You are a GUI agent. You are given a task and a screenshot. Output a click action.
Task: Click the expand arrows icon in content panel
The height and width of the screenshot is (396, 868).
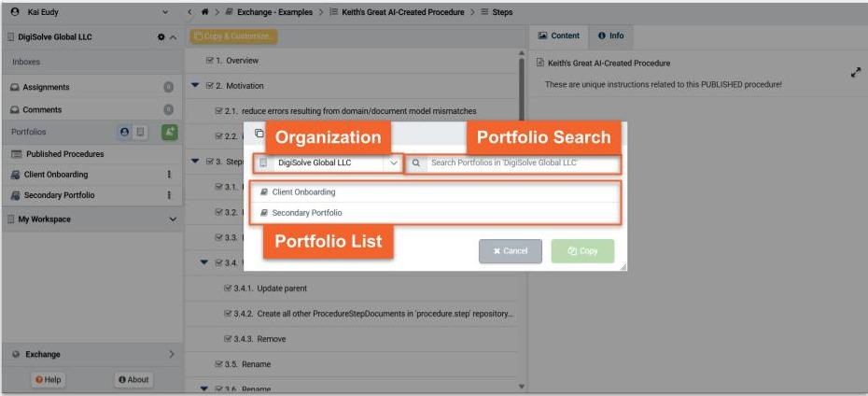(855, 72)
